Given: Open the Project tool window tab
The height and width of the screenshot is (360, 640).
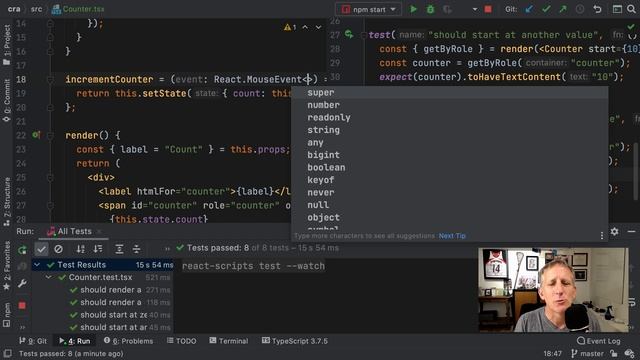Looking at the screenshot, I should click(x=7, y=44).
